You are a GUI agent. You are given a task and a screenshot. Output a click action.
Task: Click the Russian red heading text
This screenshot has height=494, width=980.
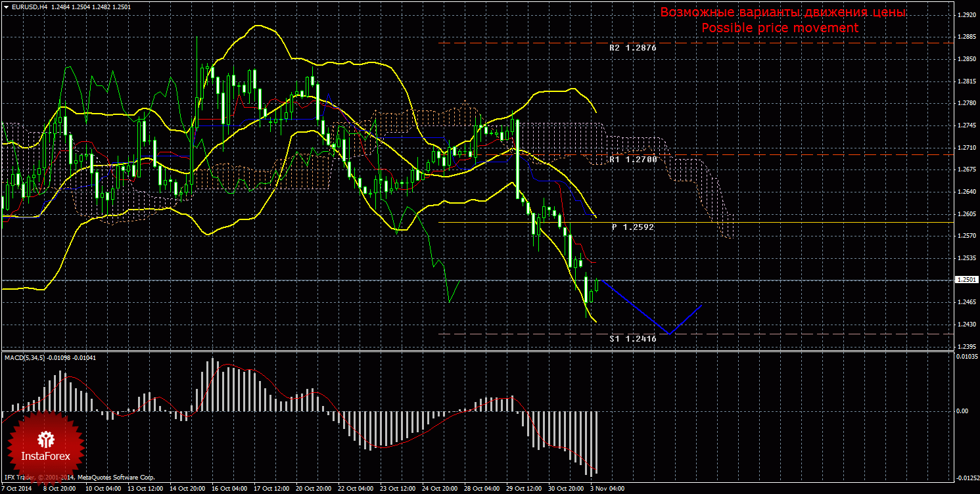(783, 12)
